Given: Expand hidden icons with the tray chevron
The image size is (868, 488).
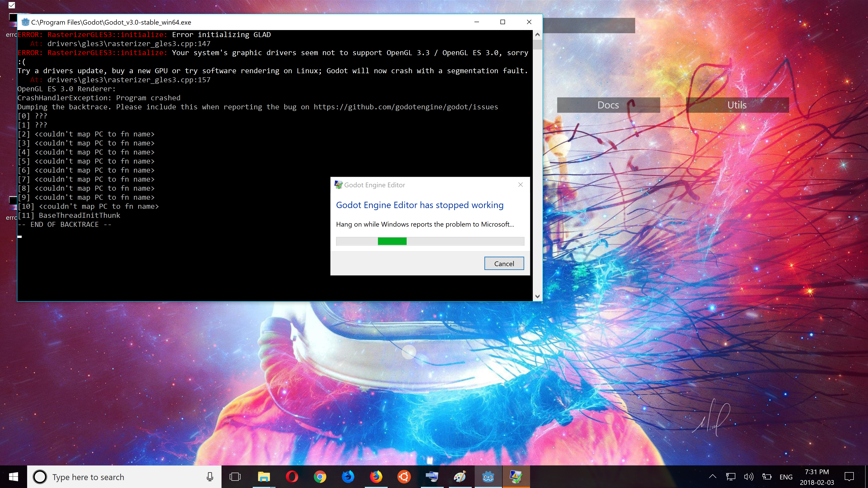Looking at the screenshot, I should [713, 476].
